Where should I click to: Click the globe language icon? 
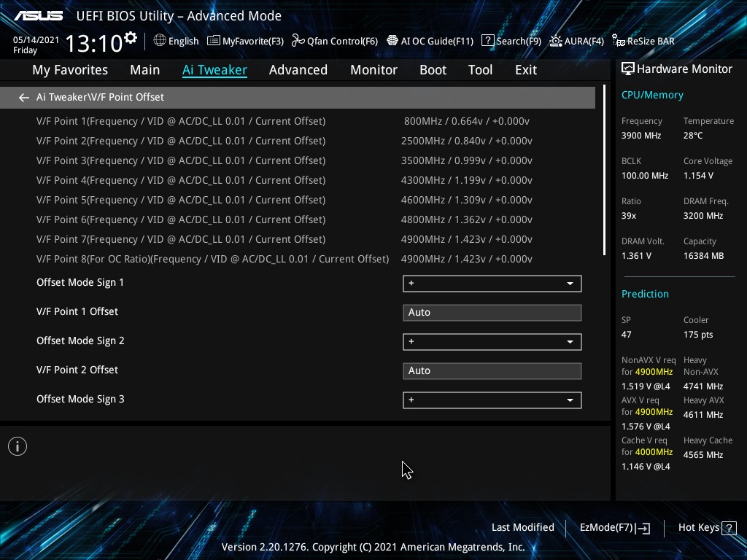[x=160, y=41]
